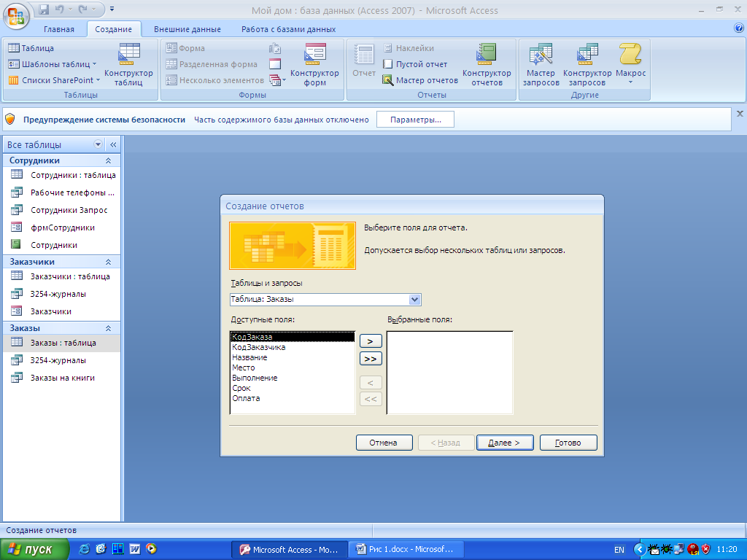Click the Office button
Image resolution: width=747 pixels, height=560 pixels.
click(16, 16)
